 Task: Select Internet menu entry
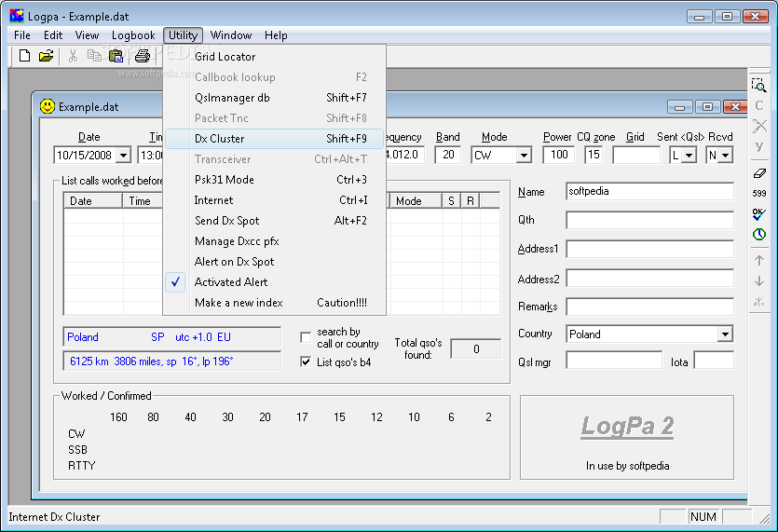tap(274, 200)
